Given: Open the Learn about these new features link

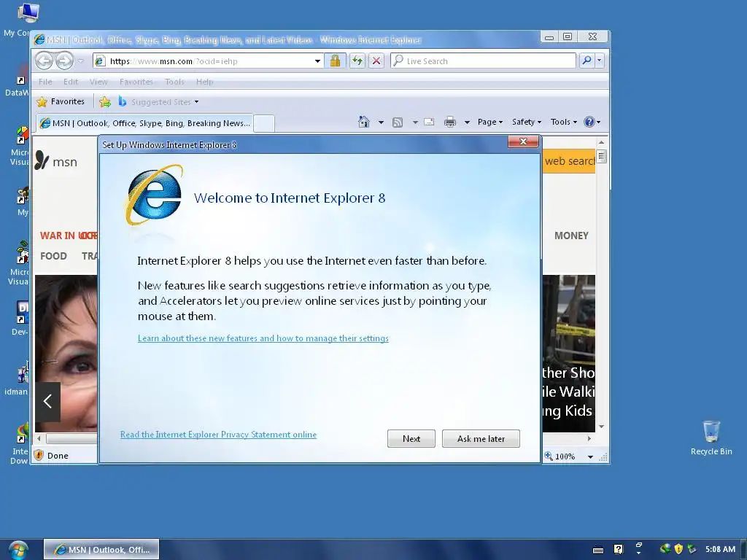Looking at the screenshot, I should (263, 338).
